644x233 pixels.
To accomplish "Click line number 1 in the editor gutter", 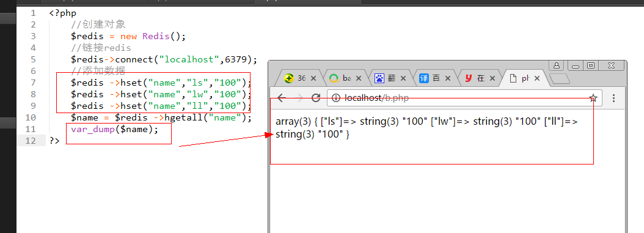I will coord(34,13).
